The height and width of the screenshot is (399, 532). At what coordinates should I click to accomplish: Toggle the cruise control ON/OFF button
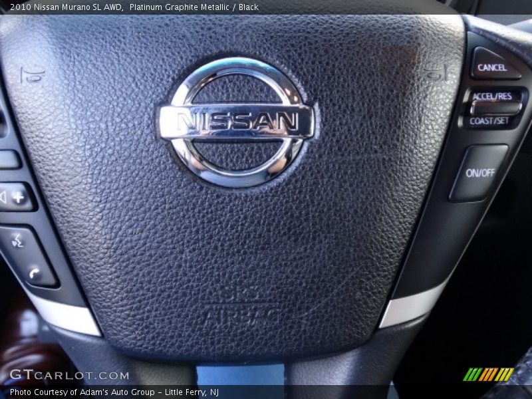(x=479, y=173)
